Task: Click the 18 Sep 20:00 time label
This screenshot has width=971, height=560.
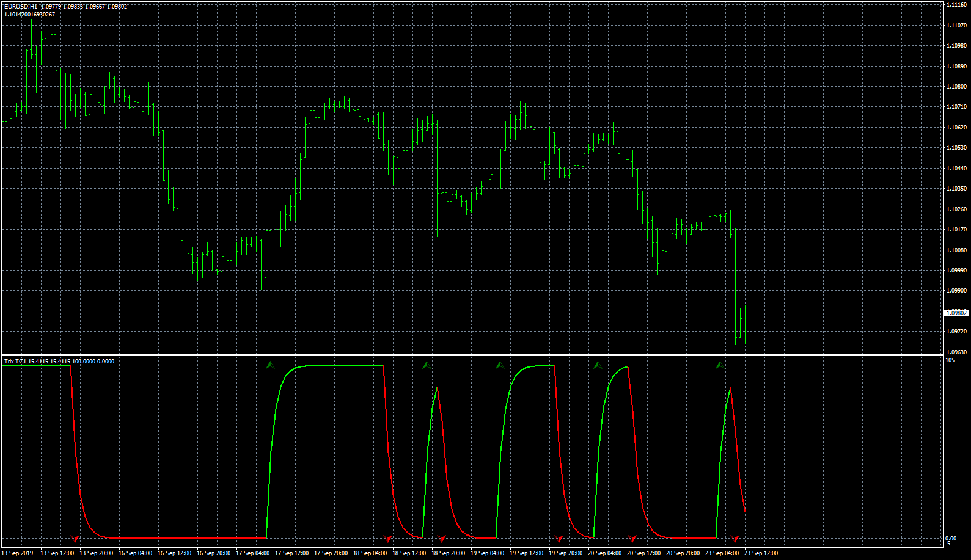Action: (x=448, y=553)
